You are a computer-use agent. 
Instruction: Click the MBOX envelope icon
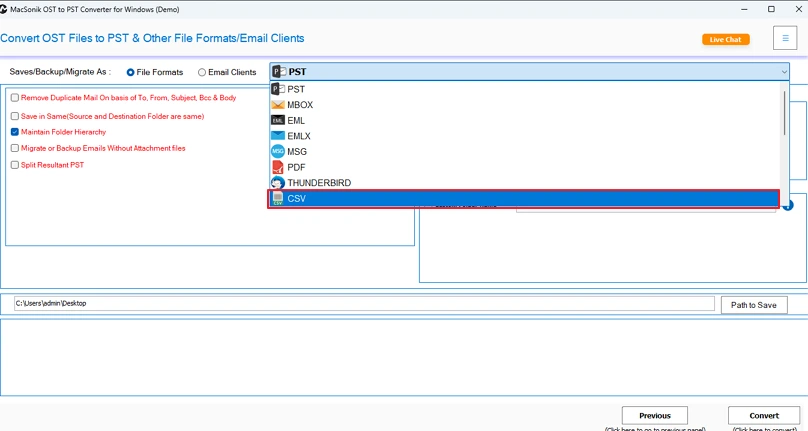point(278,105)
